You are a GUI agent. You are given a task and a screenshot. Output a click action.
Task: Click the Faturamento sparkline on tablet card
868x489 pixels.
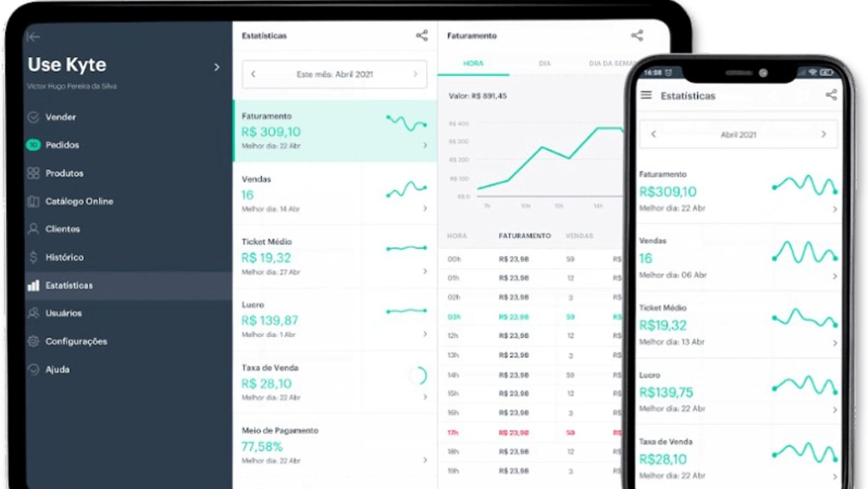point(406,123)
